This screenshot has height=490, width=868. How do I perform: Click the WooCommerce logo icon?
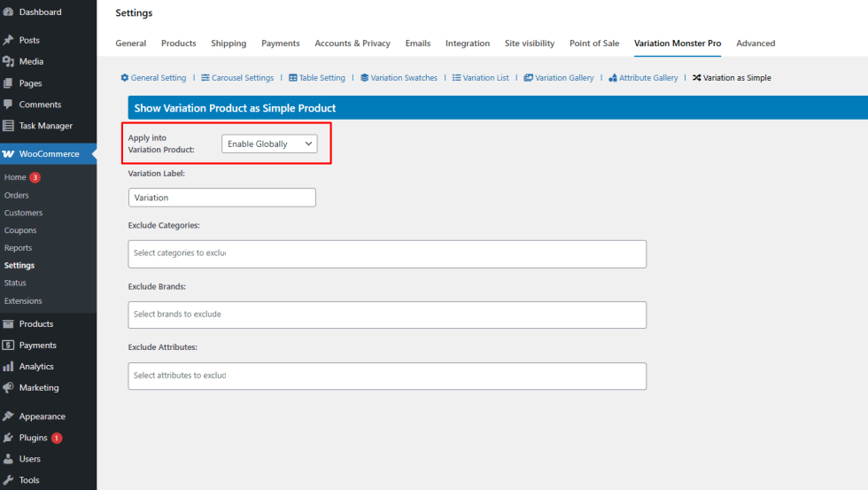8,154
